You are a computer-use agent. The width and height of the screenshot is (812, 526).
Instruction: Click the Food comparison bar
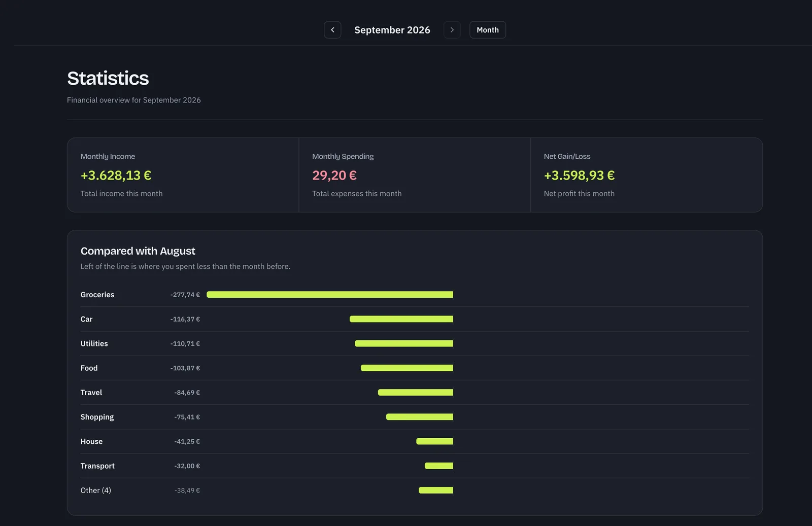tap(407, 368)
